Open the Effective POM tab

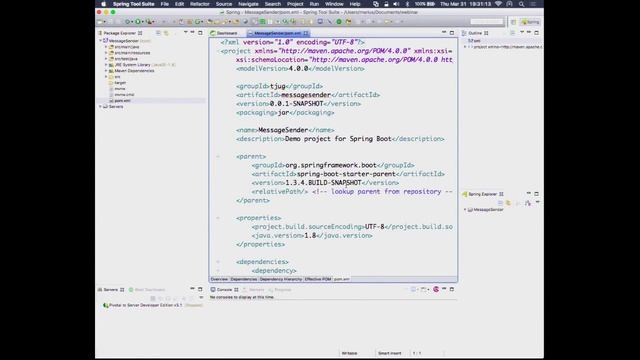[318, 279]
